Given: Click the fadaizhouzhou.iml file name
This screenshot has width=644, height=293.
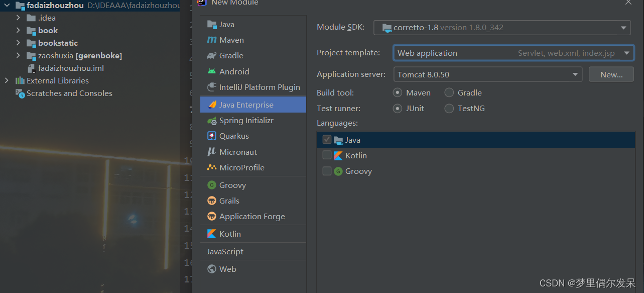Looking at the screenshot, I should (x=71, y=68).
